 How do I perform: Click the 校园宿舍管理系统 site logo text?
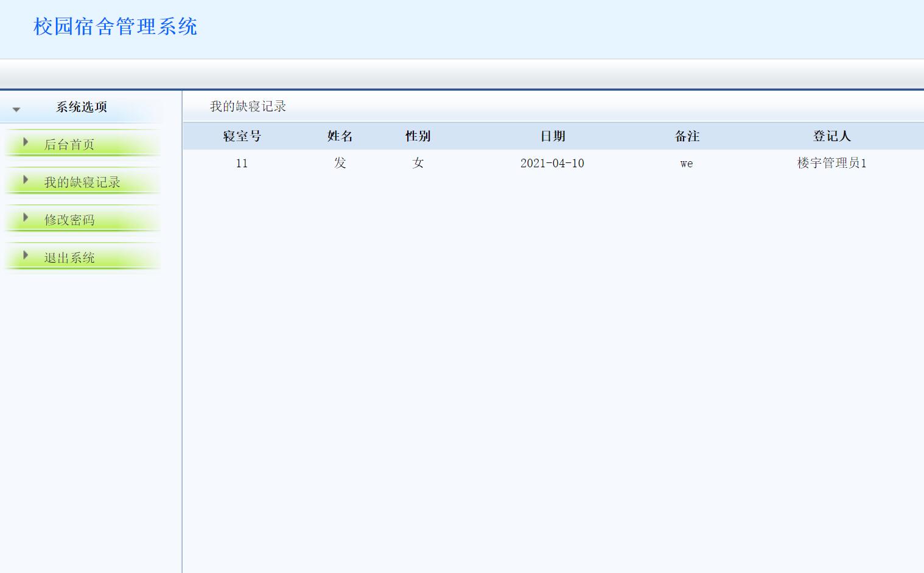click(x=115, y=27)
